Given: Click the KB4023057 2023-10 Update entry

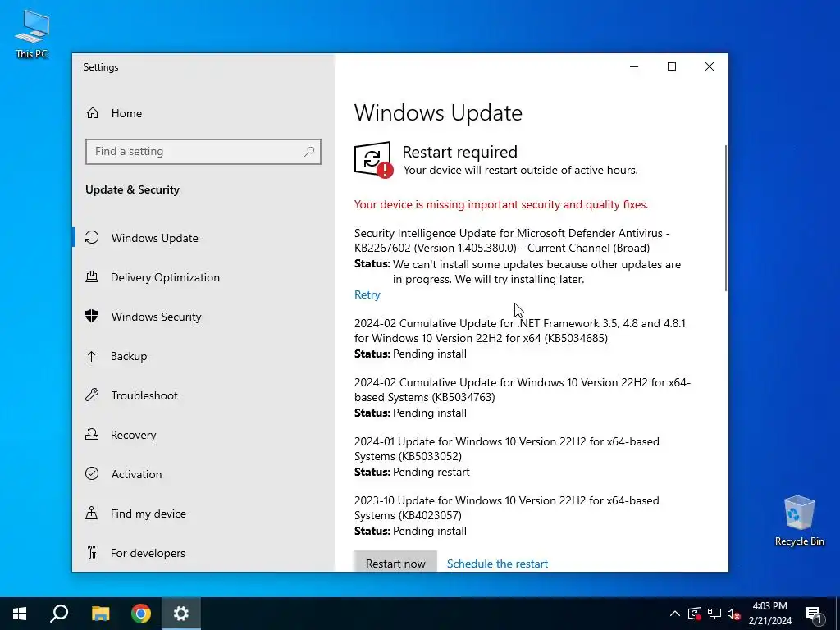Looking at the screenshot, I should coord(507,507).
